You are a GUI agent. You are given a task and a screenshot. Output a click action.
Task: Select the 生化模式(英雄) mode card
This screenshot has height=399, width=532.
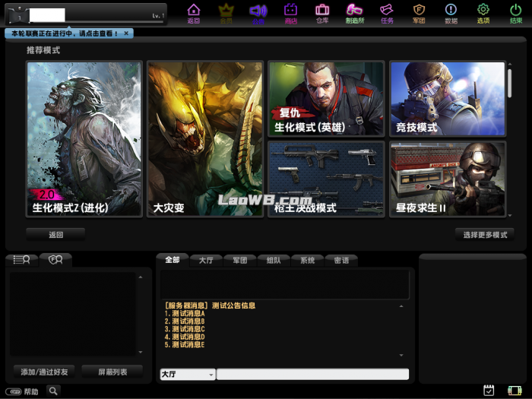tap(326, 99)
